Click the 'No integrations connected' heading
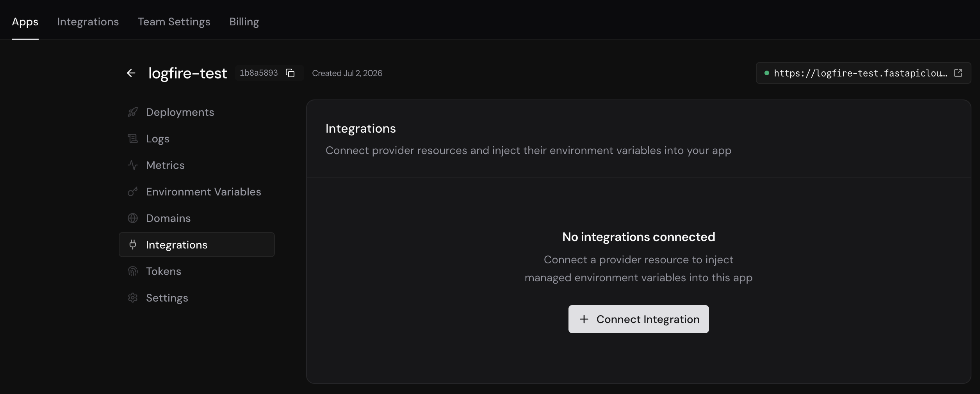Image resolution: width=980 pixels, height=394 pixels. [x=638, y=237]
